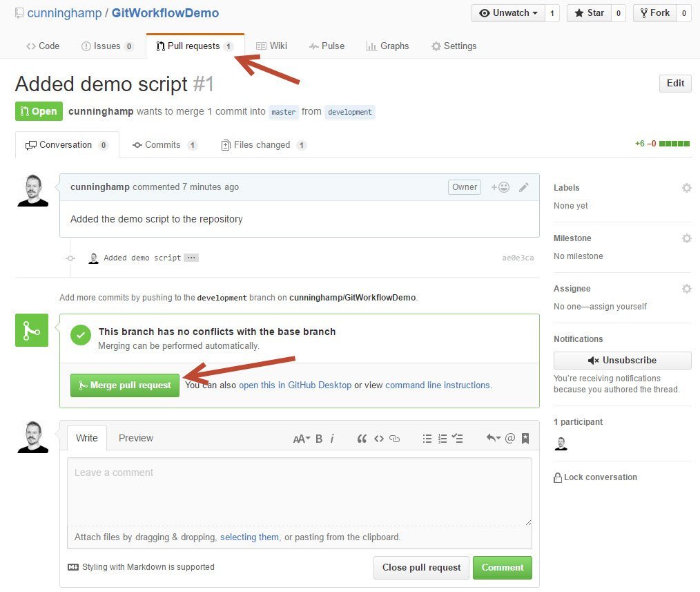View the Commits tab
Image resolution: width=700 pixels, height=592 pixels.
[x=165, y=145]
